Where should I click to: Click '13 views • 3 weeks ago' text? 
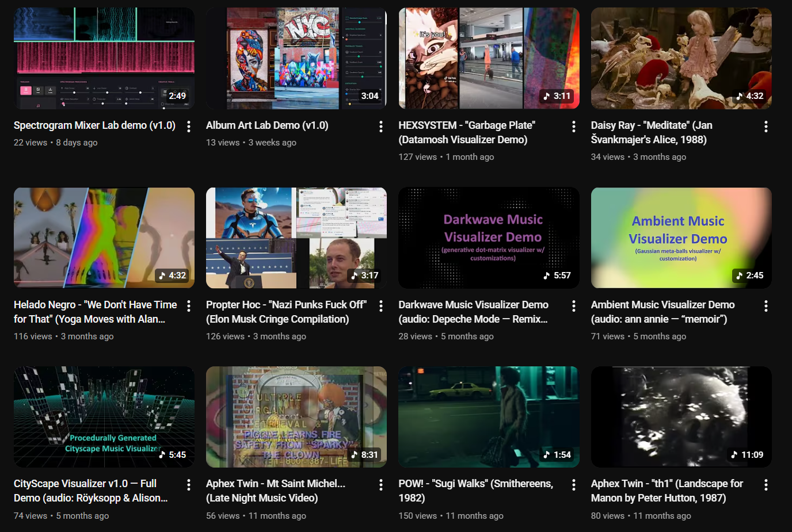pos(252,143)
